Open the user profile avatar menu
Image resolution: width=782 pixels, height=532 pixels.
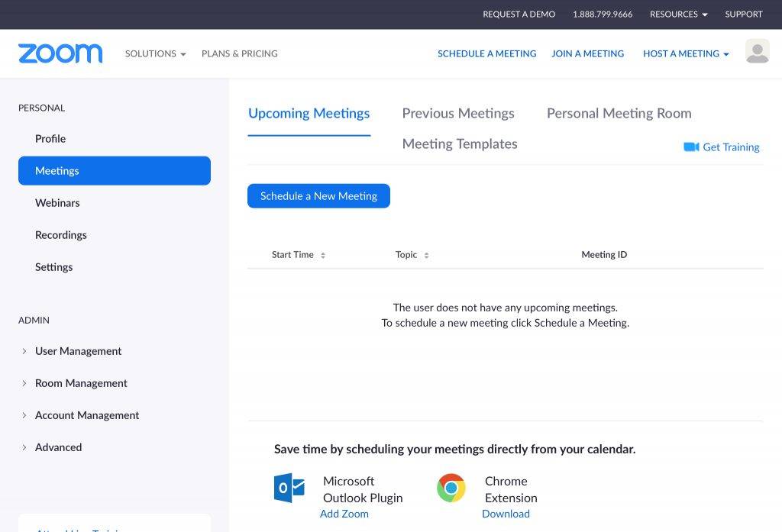[x=757, y=52]
